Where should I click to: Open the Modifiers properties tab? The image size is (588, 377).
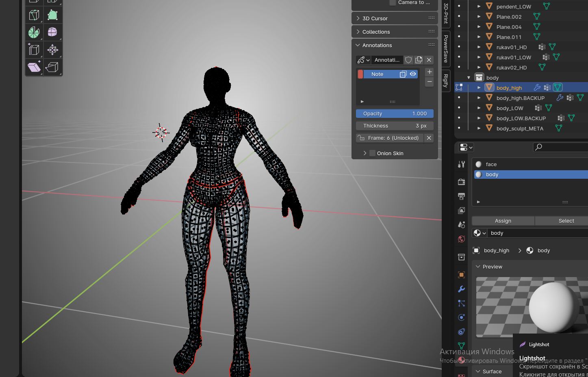[x=461, y=289]
